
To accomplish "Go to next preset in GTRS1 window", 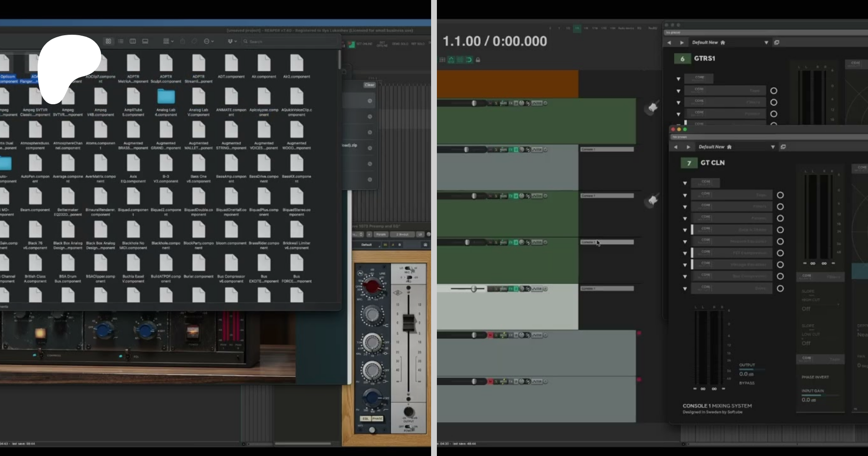I will click(681, 42).
